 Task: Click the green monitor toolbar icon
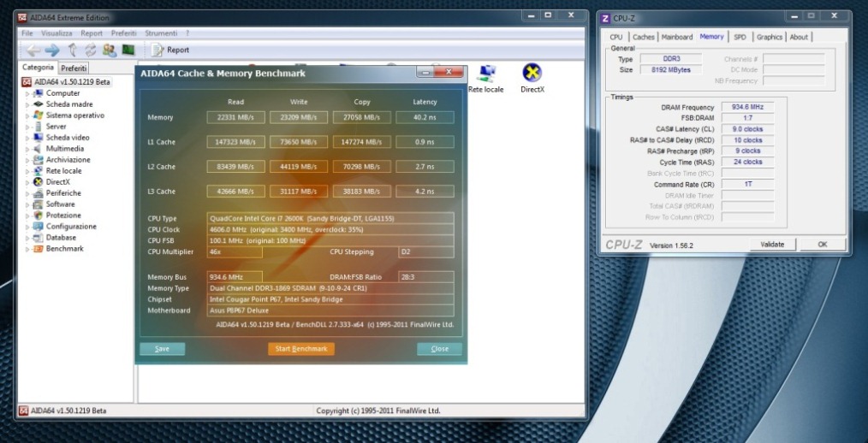tap(128, 50)
